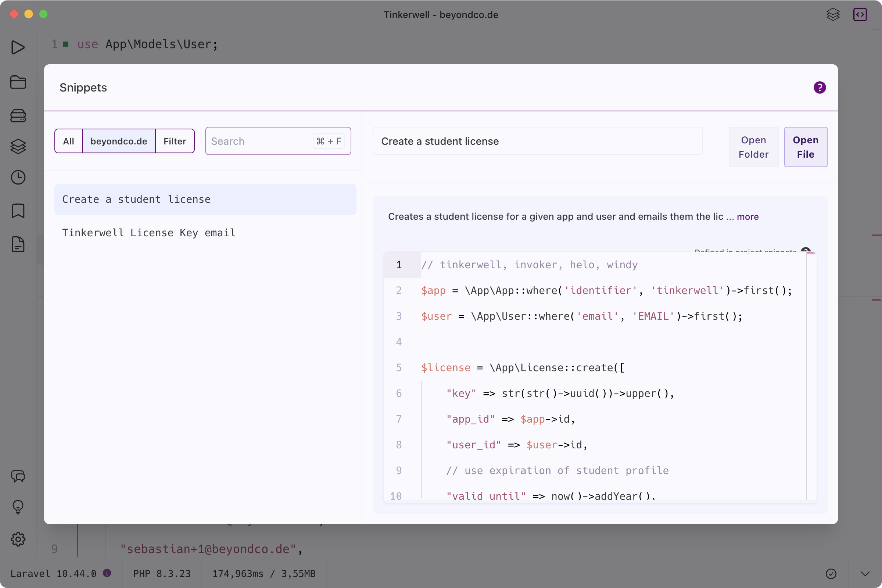The height and width of the screenshot is (588, 882).
Task: Open Snippets help question mark icon
Action: (x=820, y=87)
